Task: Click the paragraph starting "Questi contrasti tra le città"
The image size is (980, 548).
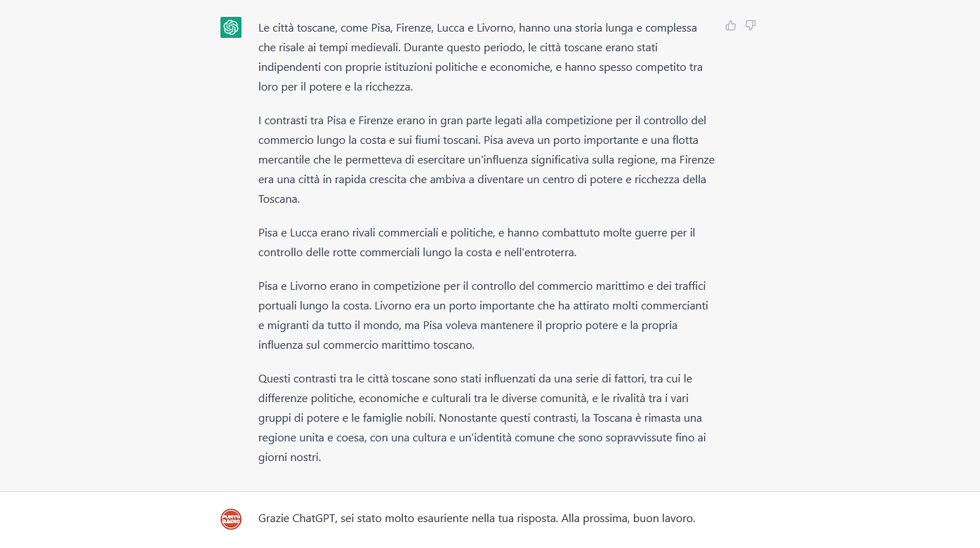Action: coord(482,417)
